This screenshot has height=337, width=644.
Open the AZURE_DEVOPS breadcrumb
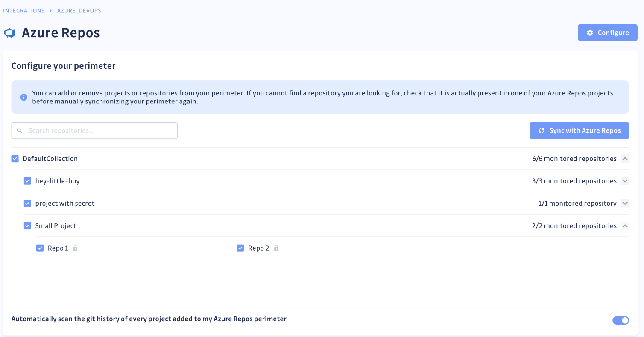79,11
